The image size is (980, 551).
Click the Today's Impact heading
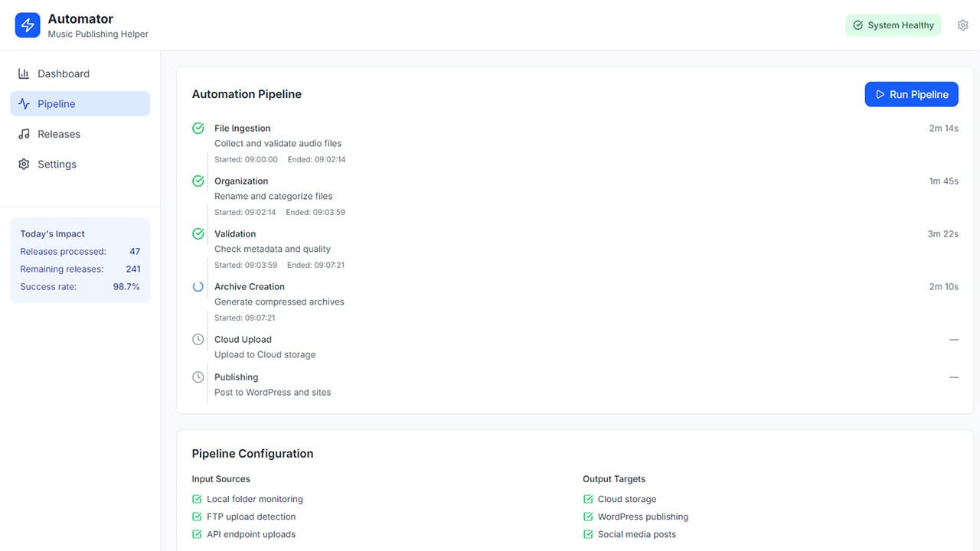(53, 234)
